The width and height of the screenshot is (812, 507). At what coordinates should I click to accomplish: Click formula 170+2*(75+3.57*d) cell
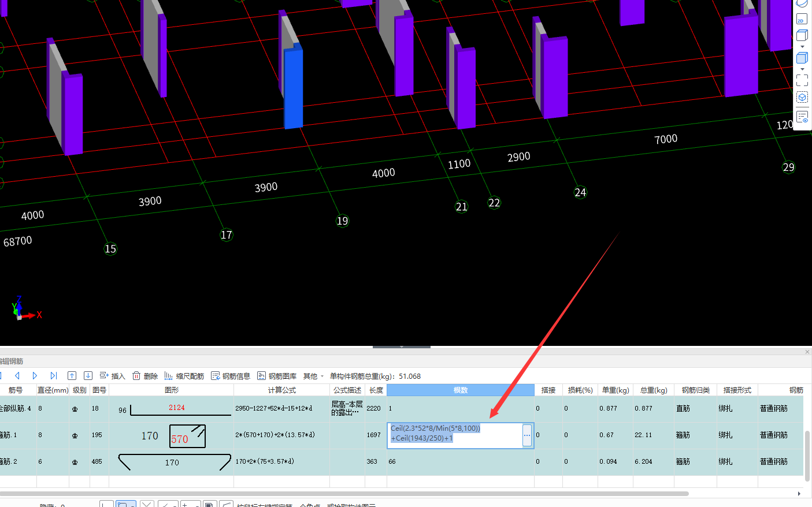coord(281,462)
